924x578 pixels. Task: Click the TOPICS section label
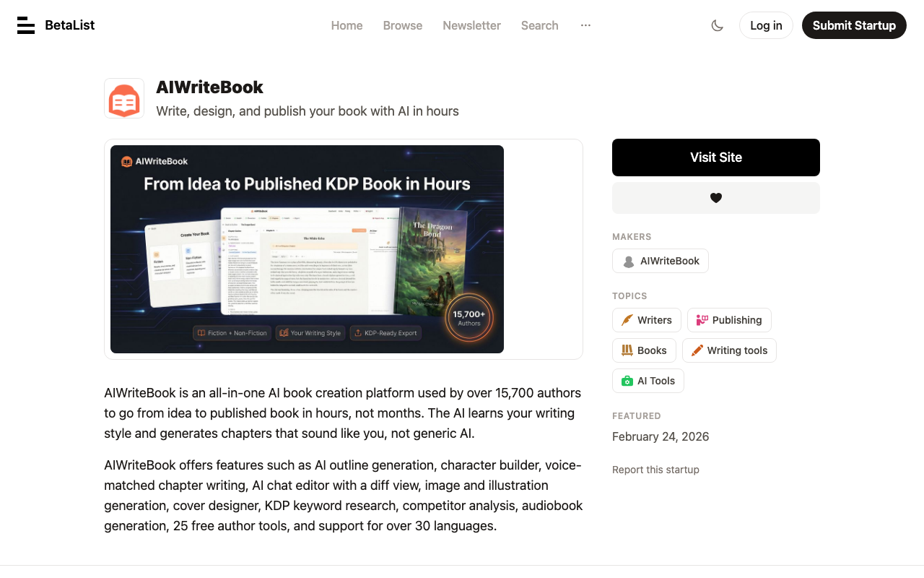629,296
